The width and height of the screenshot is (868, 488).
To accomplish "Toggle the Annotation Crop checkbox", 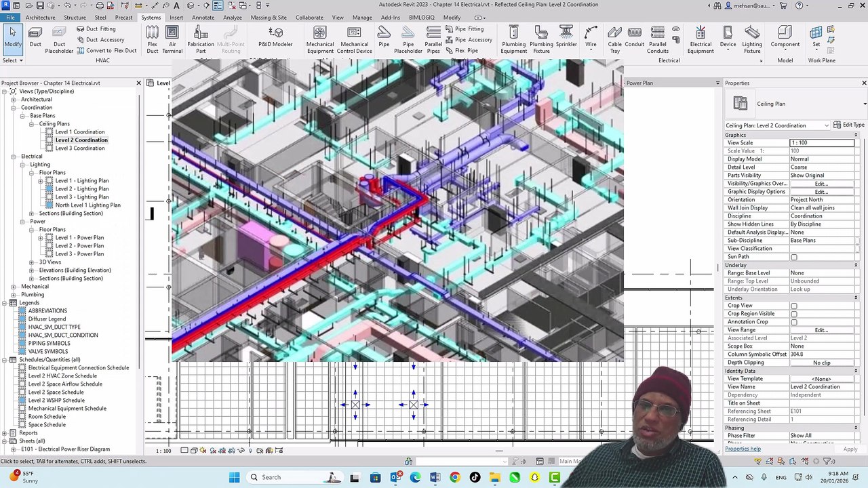I will (794, 322).
